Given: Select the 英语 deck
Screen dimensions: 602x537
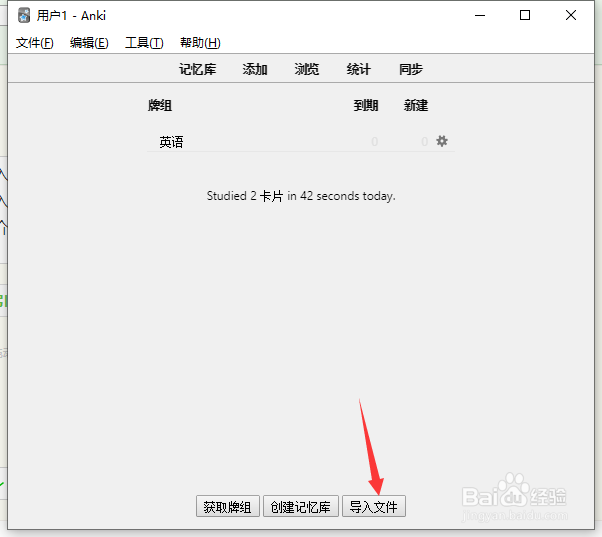Looking at the screenshot, I should (171, 142).
